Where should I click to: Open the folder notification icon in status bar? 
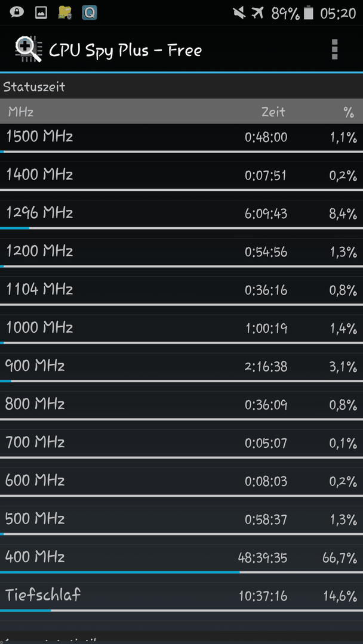(65, 13)
